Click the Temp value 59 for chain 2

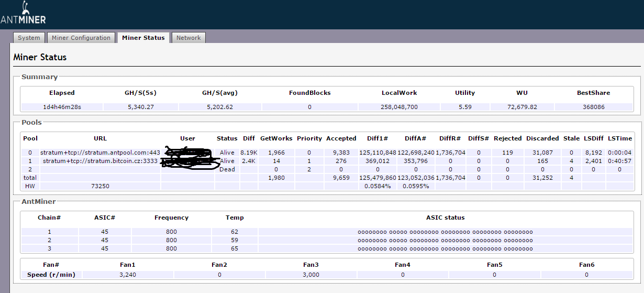point(235,240)
